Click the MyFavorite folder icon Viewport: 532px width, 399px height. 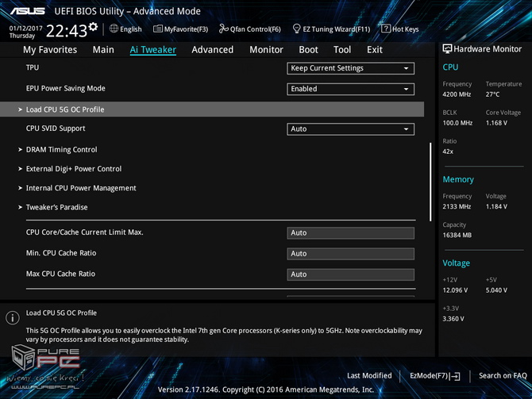pyautogui.click(x=158, y=29)
